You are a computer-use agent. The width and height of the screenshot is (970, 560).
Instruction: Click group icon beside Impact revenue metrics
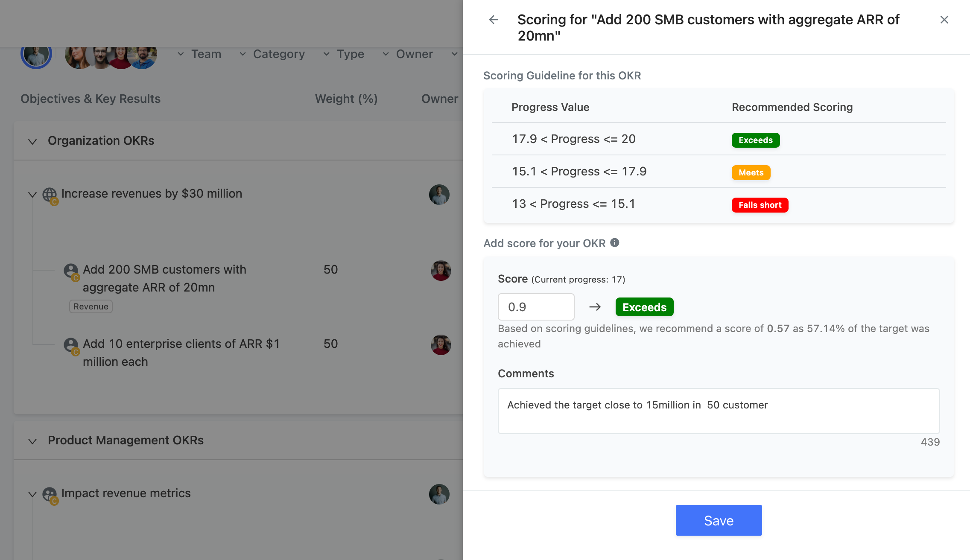50,495
